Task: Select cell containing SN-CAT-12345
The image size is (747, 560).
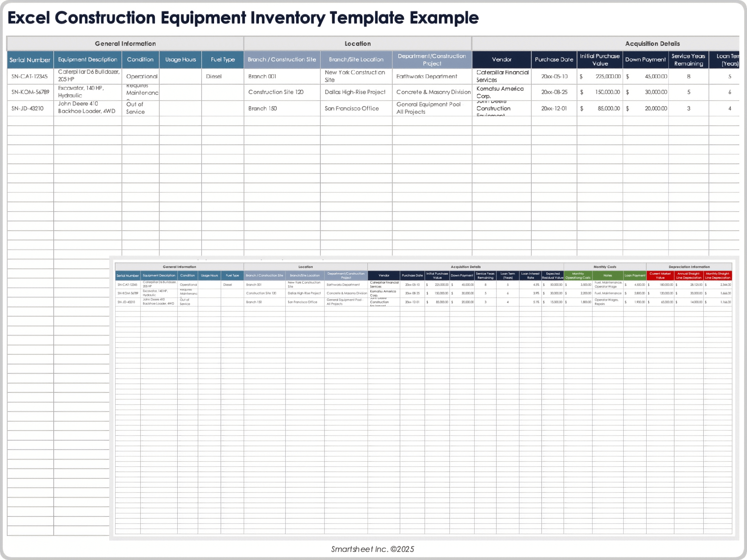Action: (x=30, y=76)
